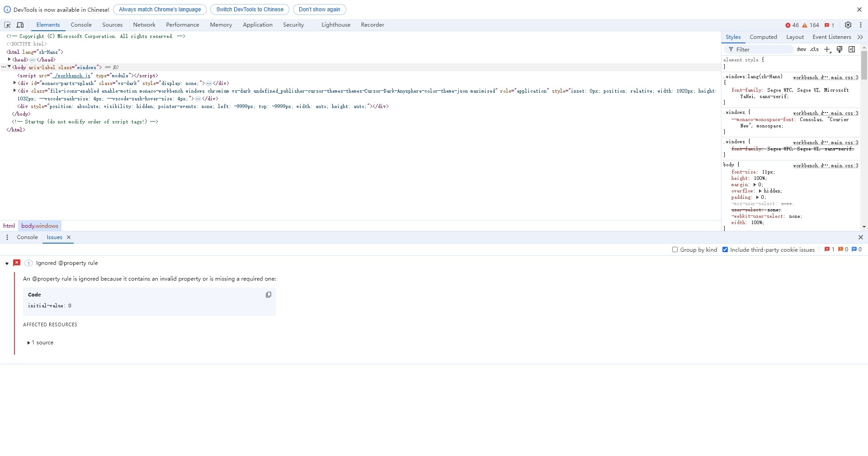Open DevTools settings gear
Viewport: 868px width, 456px height.
[x=848, y=25]
